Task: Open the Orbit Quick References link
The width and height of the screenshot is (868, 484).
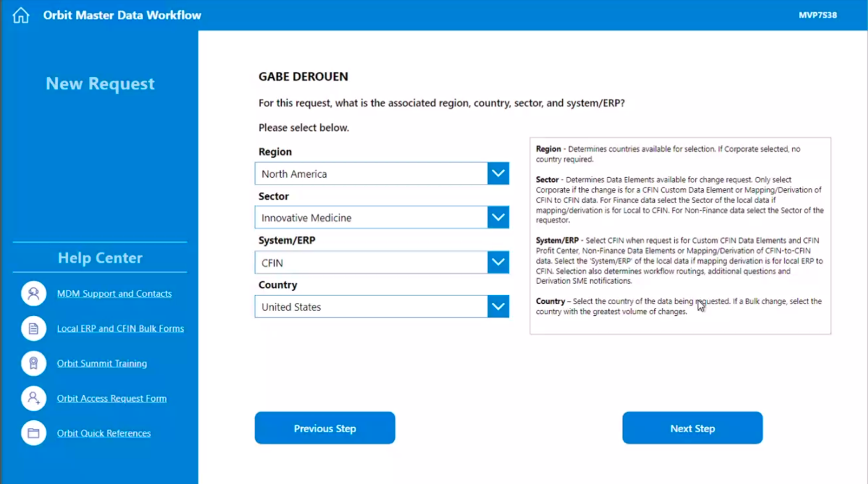Action: [x=103, y=433]
